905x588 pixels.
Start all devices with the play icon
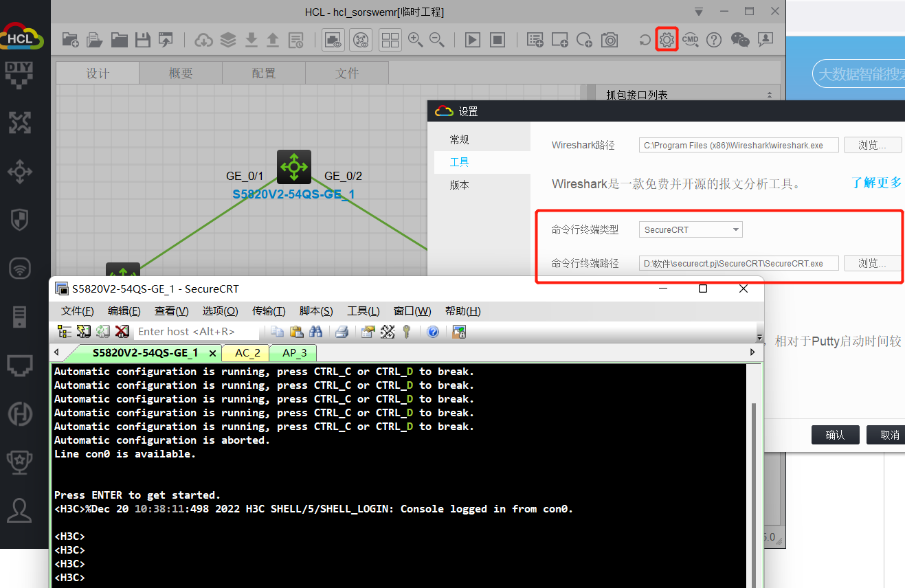tap(473, 40)
